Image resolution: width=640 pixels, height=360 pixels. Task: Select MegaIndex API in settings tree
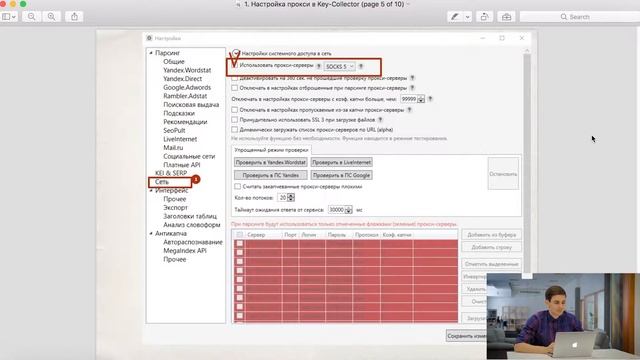(184, 251)
